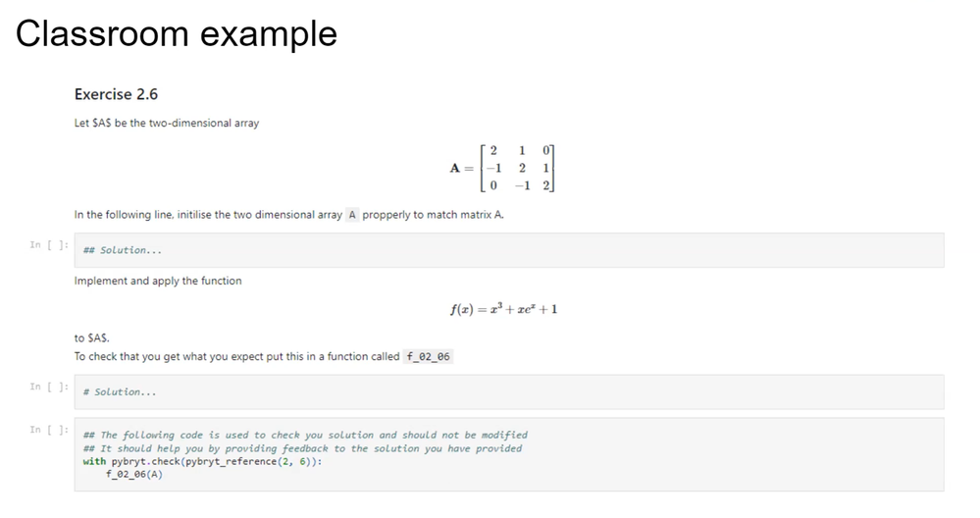Click 'Let $A$ be the two-dimensional array' text
Image resolution: width=980 pixels, height=518 pixels.
click(167, 123)
